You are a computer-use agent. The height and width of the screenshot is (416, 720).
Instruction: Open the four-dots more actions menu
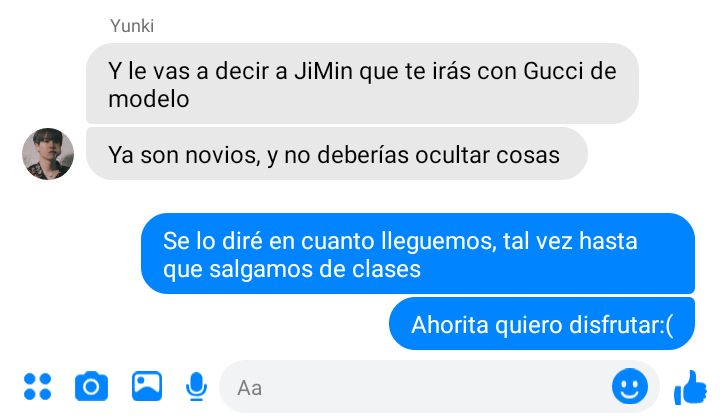pos(38,387)
